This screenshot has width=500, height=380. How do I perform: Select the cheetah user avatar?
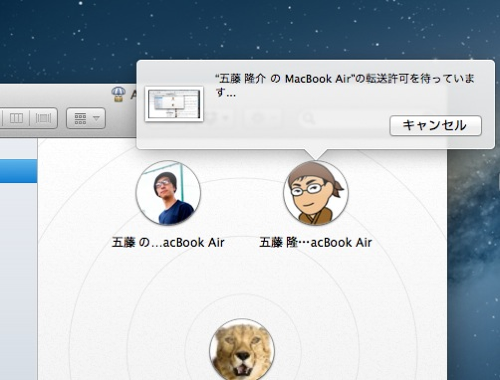click(242, 349)
